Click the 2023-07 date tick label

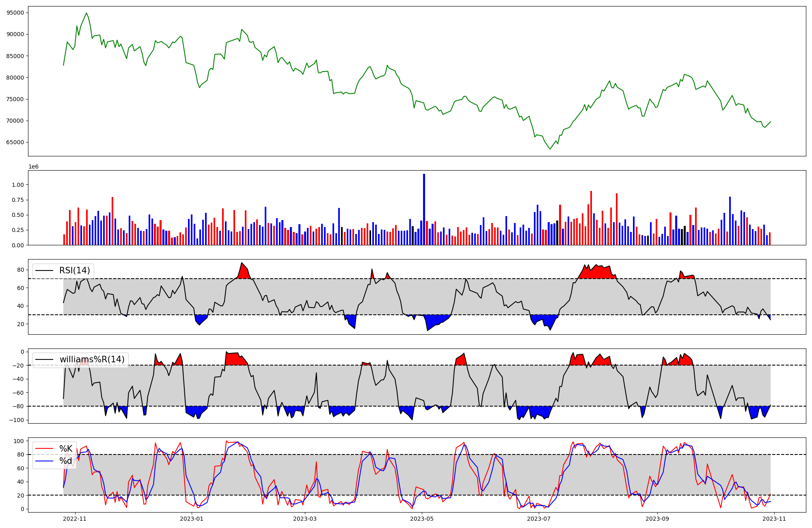[x=539, y=519]
